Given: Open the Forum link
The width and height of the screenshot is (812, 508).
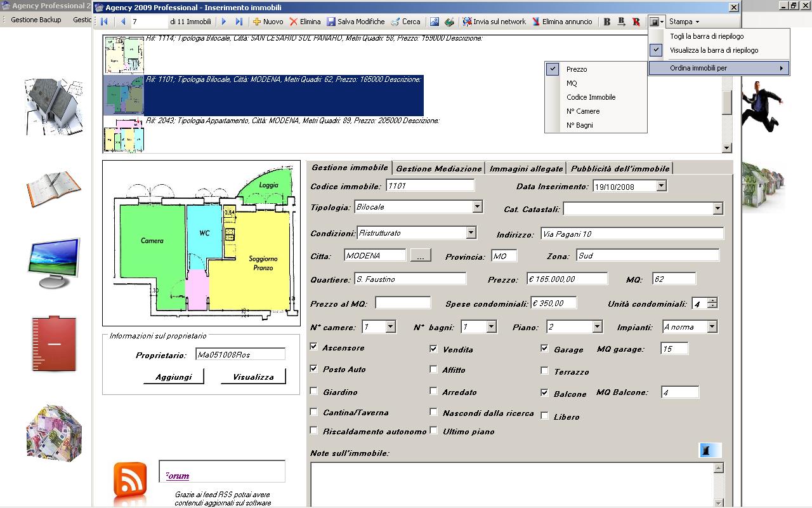Looking at the screenshot, I should pos(177,476).
